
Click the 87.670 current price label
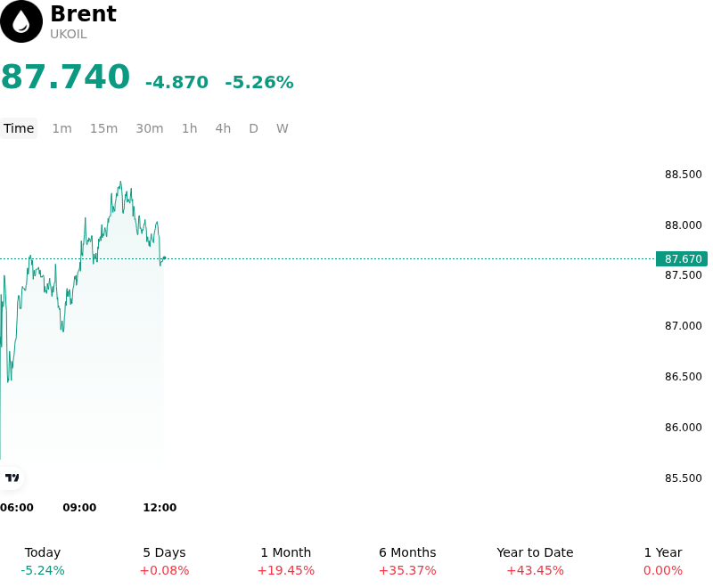click(682, 258)
